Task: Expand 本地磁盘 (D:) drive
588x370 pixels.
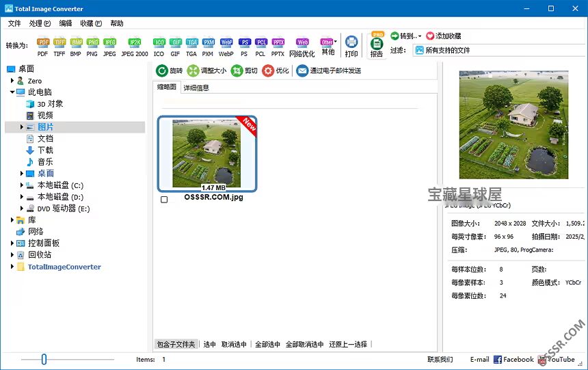Action: [22, 197]
